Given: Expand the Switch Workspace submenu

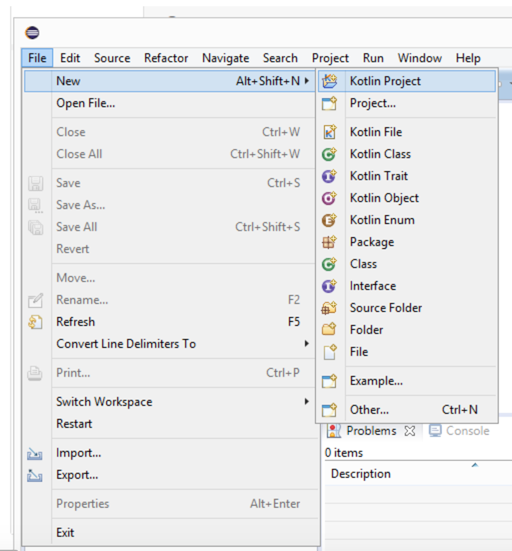Looking at the screenshot, I should (307, 401).
